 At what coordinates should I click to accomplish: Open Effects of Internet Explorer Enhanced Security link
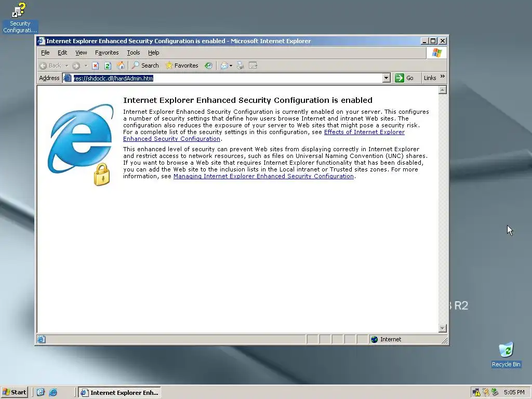(x=263, y=136)
